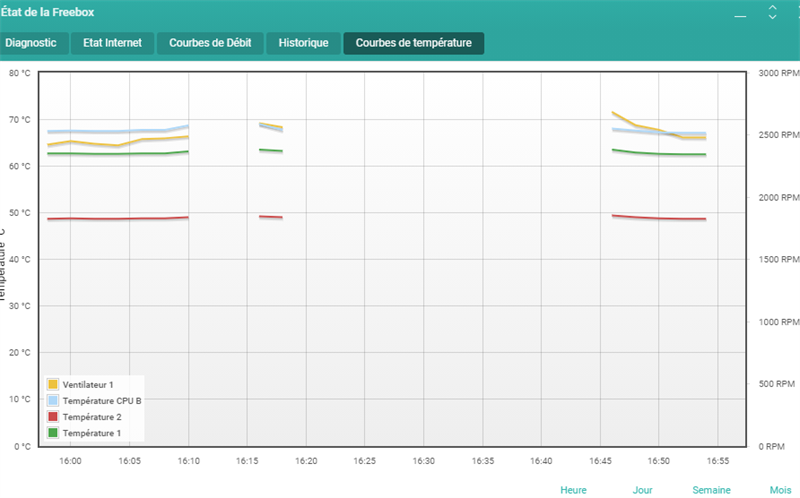Show temperature curves by Heure
Image resolution: width=800 pixels, height=498 pixels.
573,490
